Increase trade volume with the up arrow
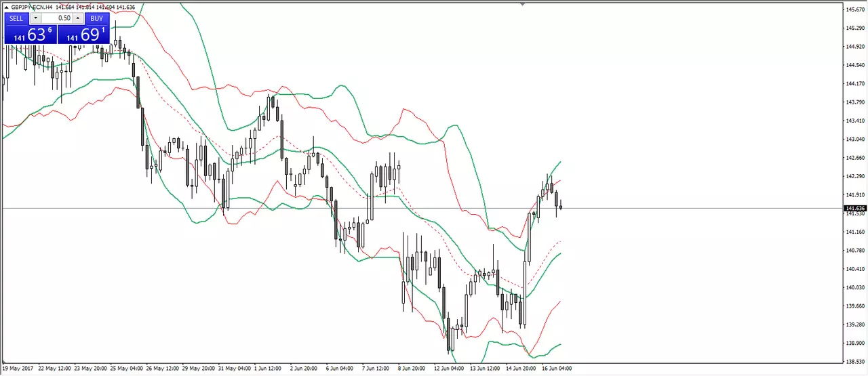Screen dimensions: 868x376 78,19
